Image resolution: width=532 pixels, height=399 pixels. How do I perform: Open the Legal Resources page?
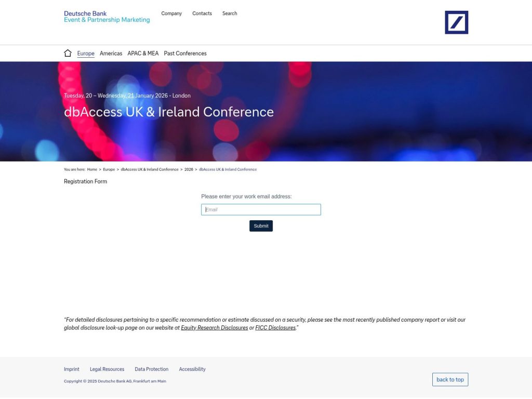pyautogui.click(x=107, y=369)
